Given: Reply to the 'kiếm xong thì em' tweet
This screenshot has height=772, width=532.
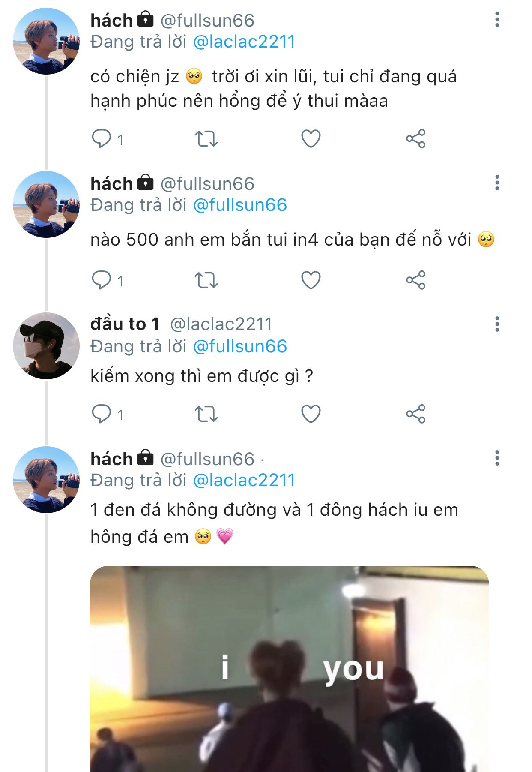Looking at the screenshot, I should pyautogui.click(x=102, y=414).
